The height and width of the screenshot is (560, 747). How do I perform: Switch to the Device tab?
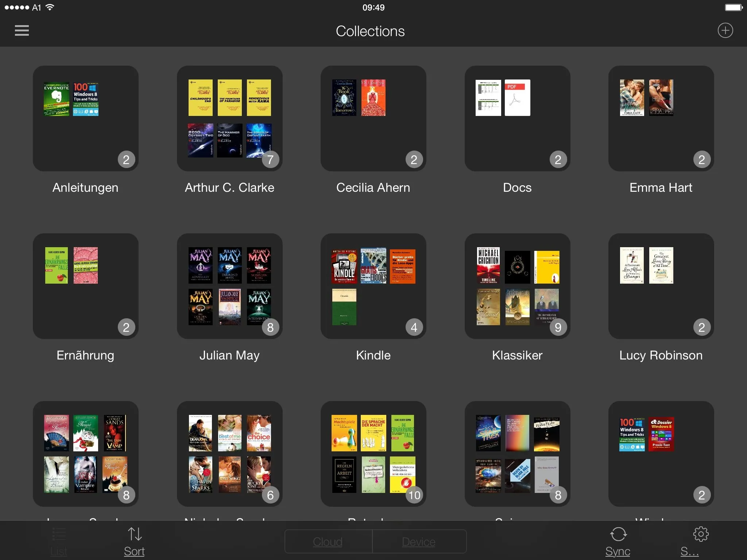[x=419, y=542]
